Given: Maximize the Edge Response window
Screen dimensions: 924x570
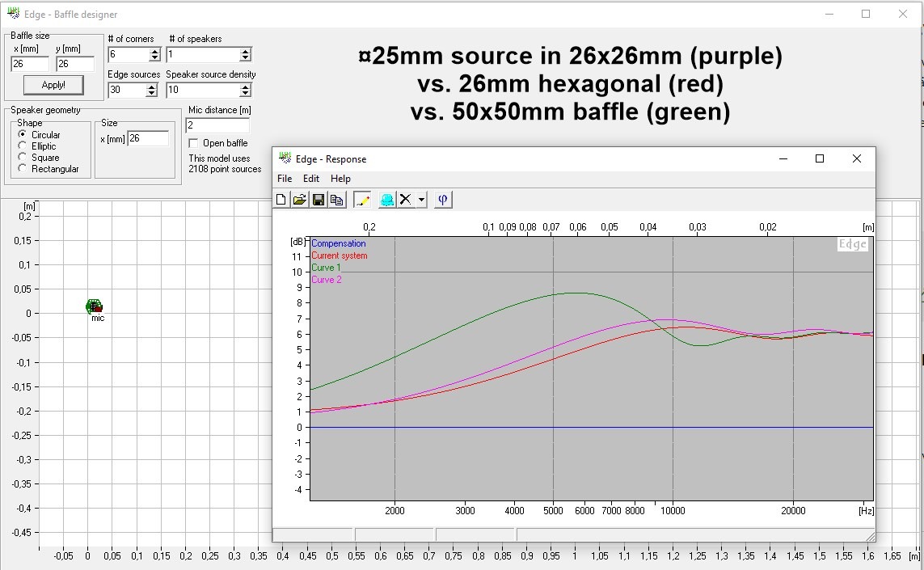Looking at the screenshot, I should click(819, 158).
